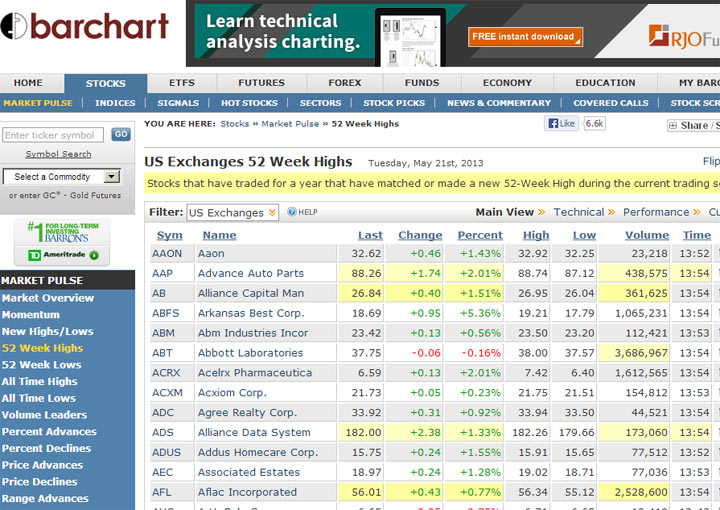Click the Stocks breadcrumb link

pos(235,124)
